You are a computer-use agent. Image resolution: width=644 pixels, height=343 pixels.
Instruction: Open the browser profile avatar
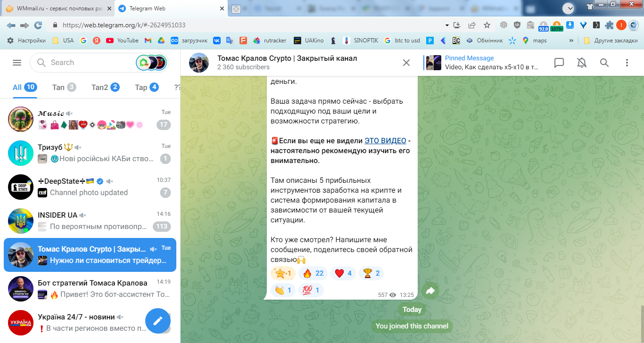(x=621, y=25)
